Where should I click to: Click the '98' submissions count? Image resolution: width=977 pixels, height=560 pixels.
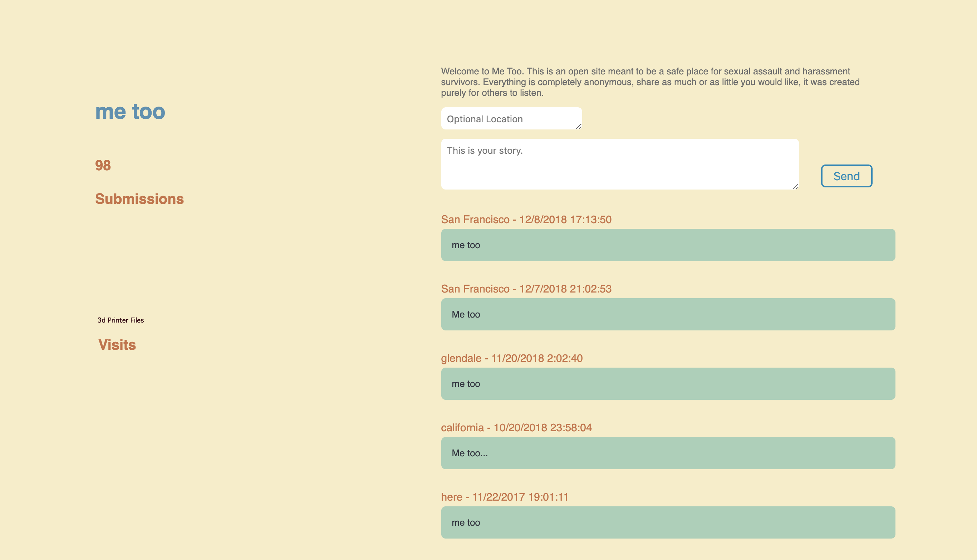click(x=103, y=165)
